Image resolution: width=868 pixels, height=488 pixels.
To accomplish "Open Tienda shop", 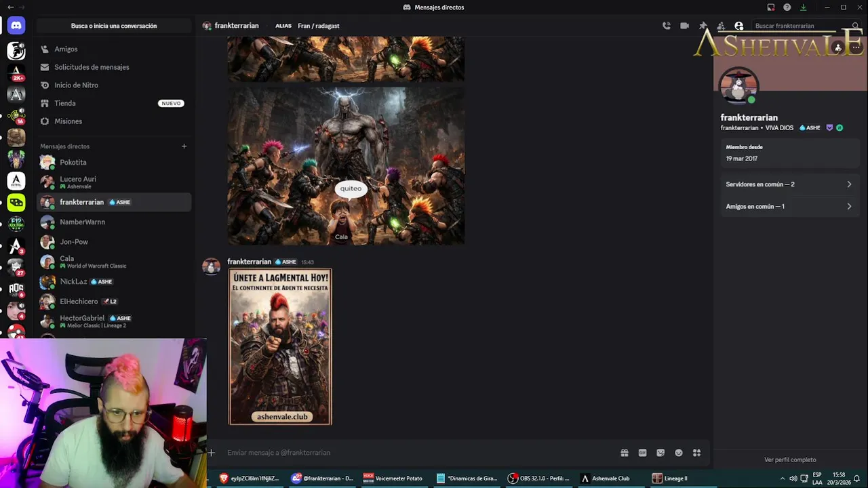I will (114, 103).
